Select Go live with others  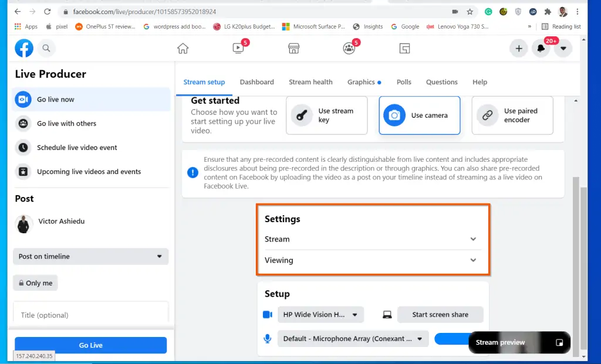tap(91, 124)
